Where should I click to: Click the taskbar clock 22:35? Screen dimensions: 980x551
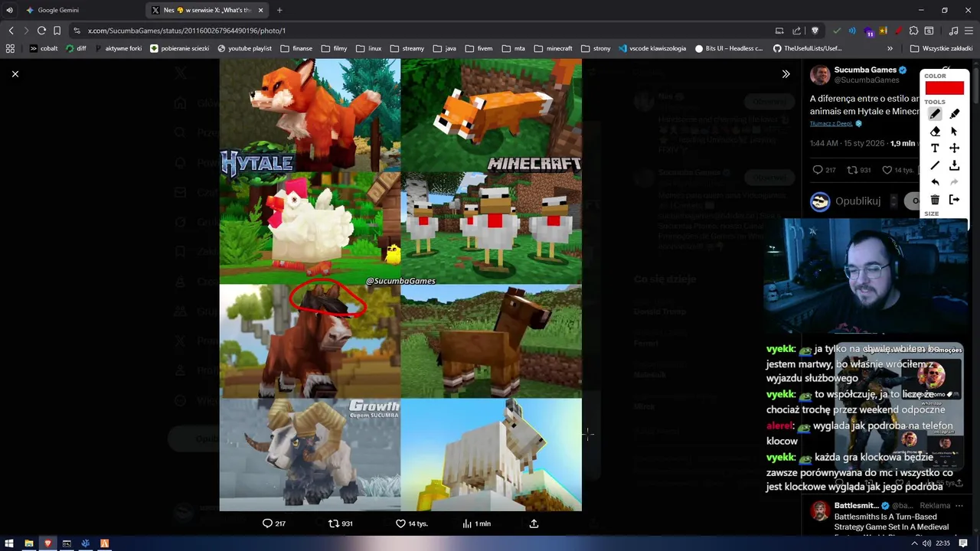tap(942, 543)
